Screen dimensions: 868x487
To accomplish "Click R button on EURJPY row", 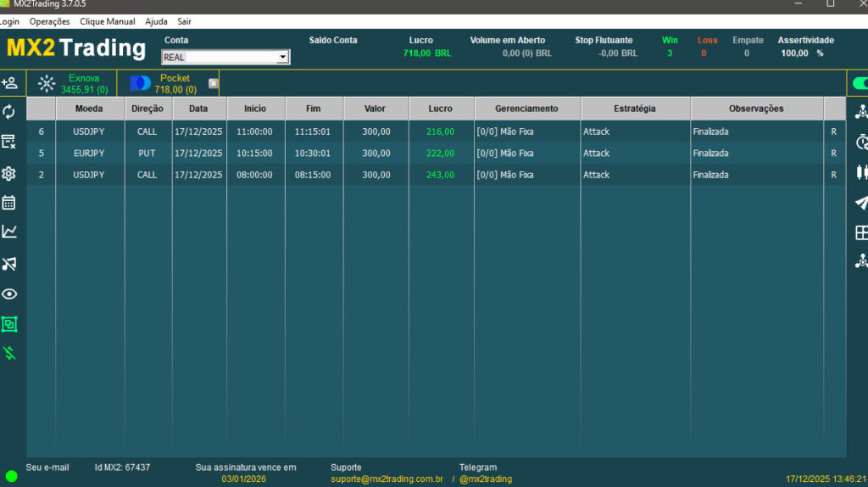I will click(834, 154).
